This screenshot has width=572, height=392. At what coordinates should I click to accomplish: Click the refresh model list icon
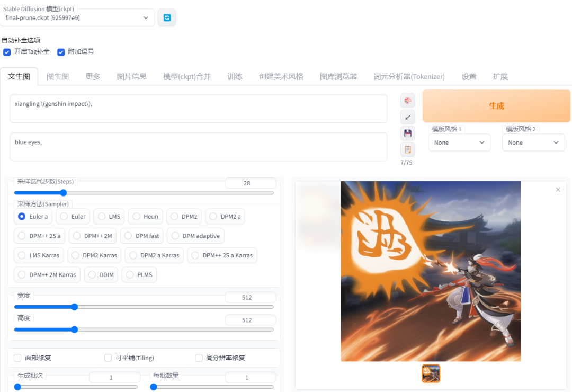pos(167,17)
